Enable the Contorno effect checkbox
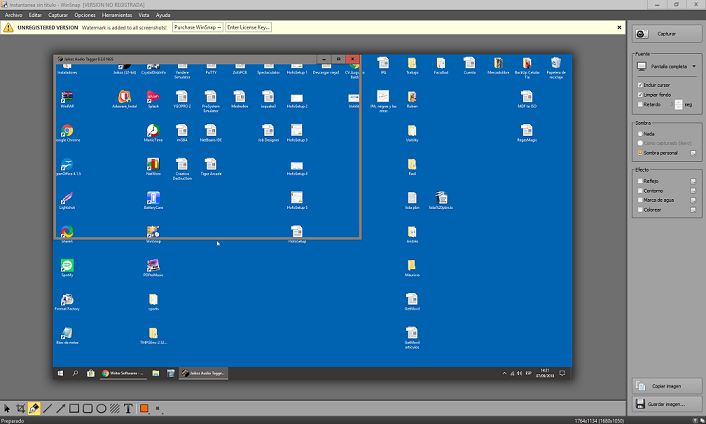The height and width of the screenshot is (424, 706). [640, 191]
